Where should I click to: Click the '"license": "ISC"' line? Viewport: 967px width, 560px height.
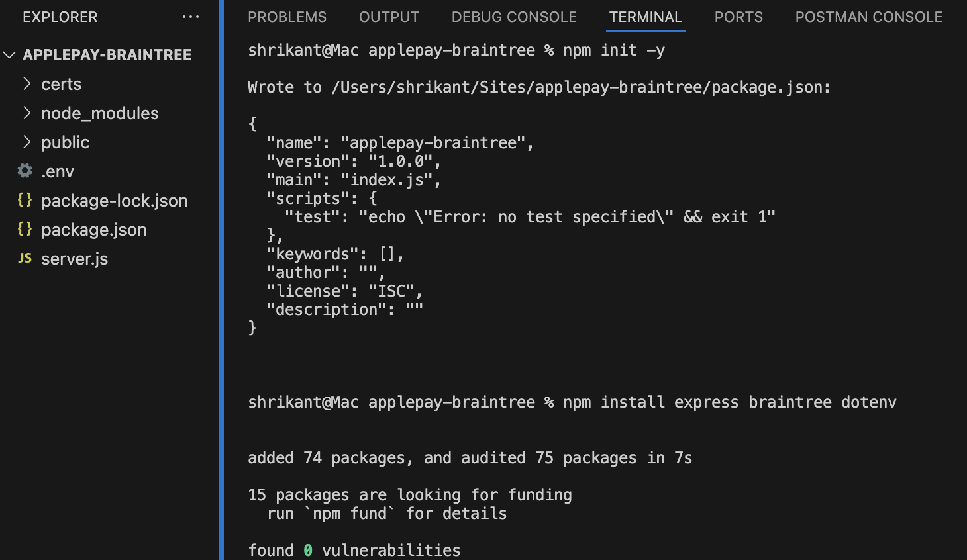pyautogui.click(x=344, y=291)
